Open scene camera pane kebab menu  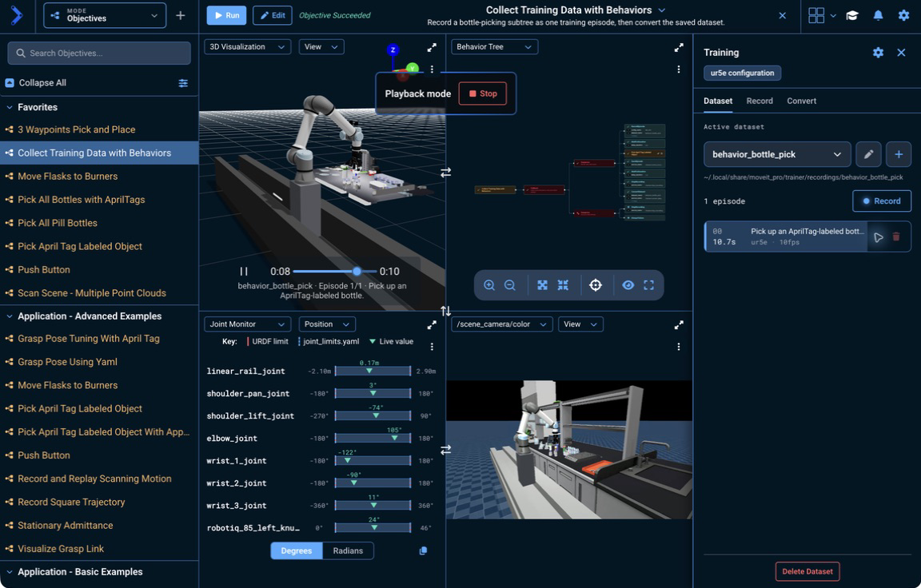click(x=679, y=347)
